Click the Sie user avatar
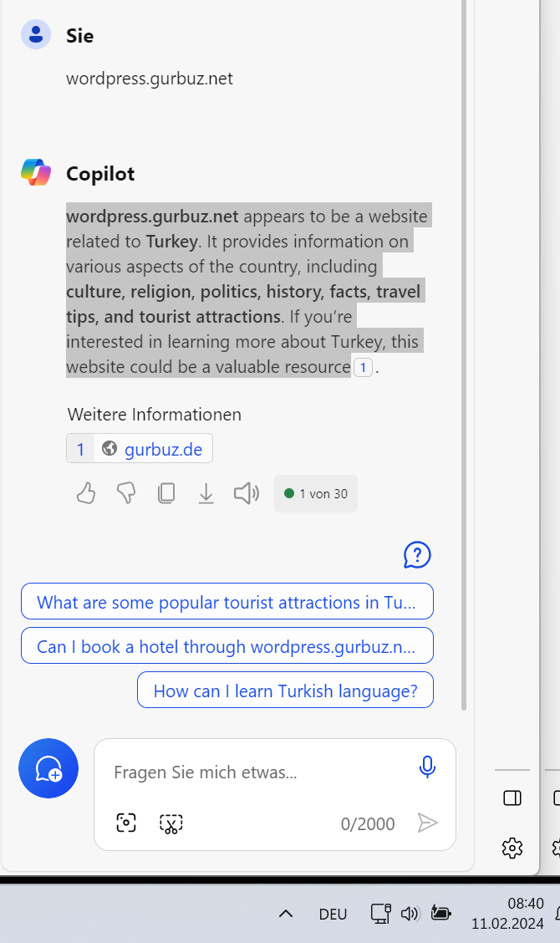Image resolution: width=560 pixels, height=943 pixels. (x=36, y=34)
